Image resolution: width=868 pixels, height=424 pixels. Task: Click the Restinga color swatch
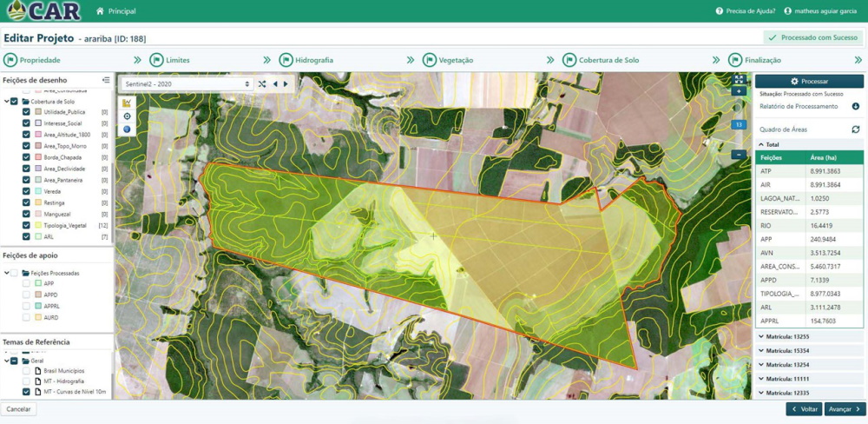coord(38,202)
